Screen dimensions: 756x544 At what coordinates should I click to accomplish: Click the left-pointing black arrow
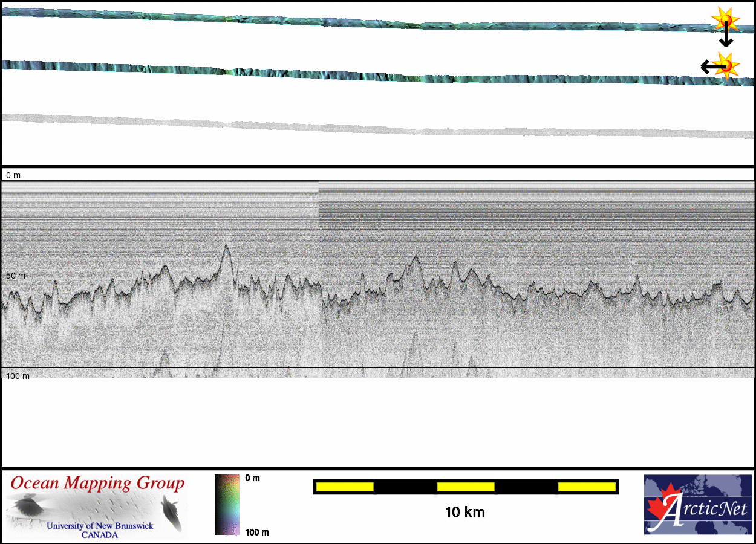coord(709,66)
